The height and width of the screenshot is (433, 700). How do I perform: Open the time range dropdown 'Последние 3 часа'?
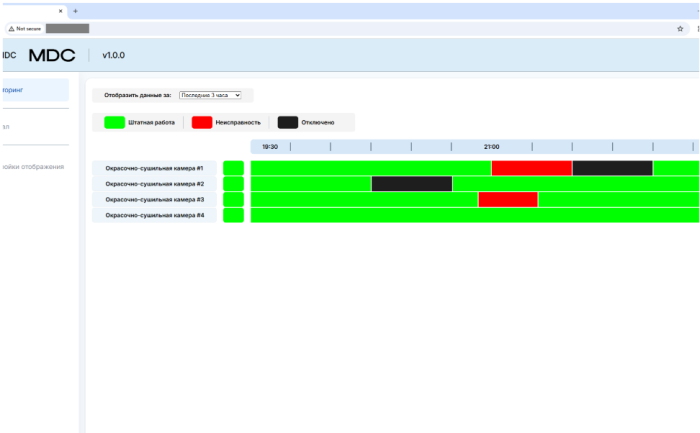point(210,95)
